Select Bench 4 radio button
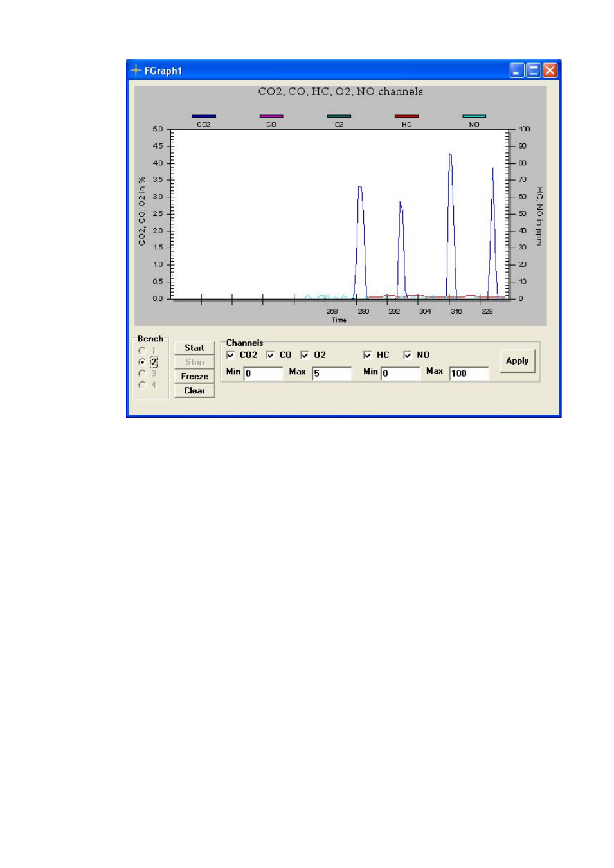Screen dimensions: 614x868 pos(142,385)
